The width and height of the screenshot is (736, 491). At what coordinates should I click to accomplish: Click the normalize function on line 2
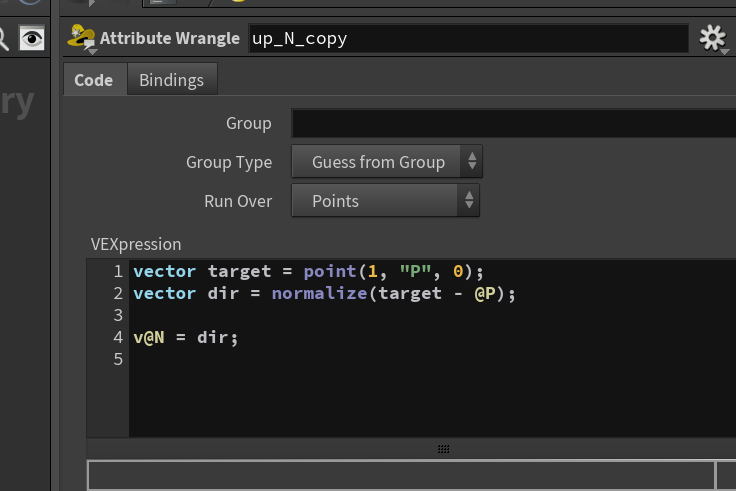click(x=319, y=293)
